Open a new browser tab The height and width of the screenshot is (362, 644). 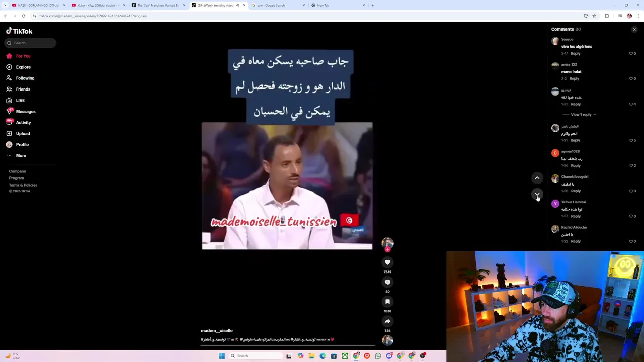[373, 5]
